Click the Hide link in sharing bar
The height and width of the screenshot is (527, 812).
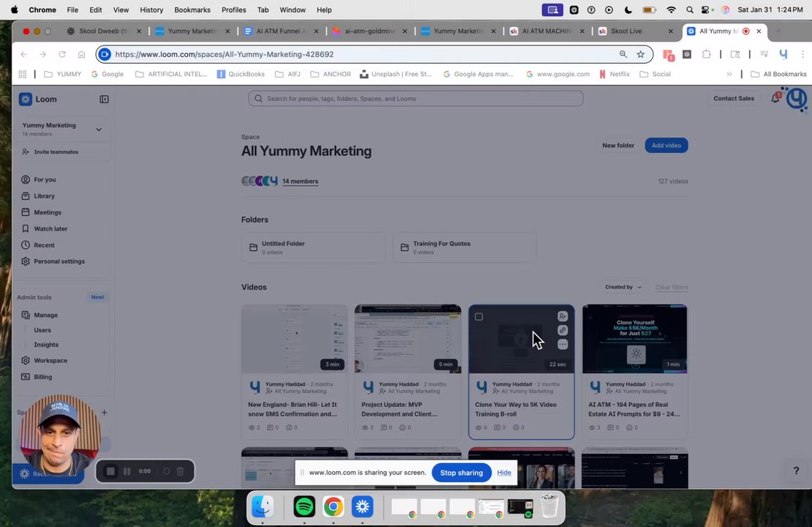click(x=504, y=473)
